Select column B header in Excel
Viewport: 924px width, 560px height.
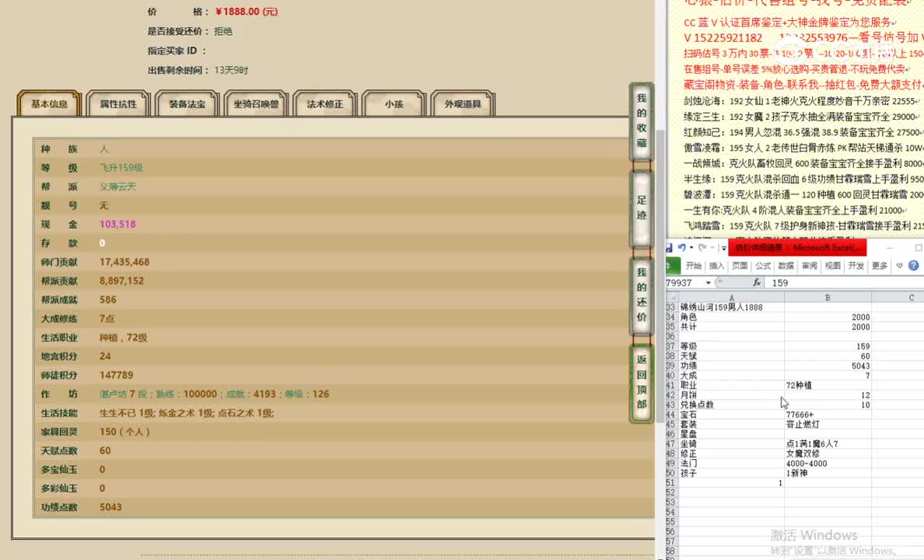828,297
